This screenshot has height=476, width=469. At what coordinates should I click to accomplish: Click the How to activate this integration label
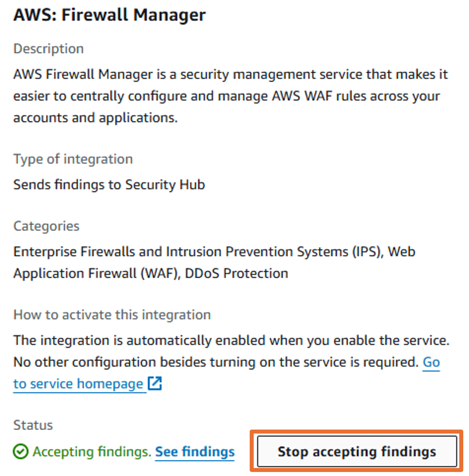(x=112, y=315)
